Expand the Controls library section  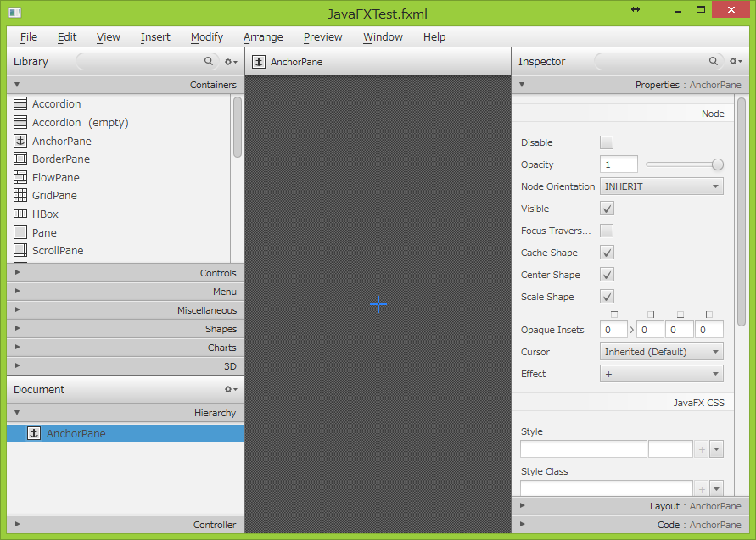[x=126, y=273]
